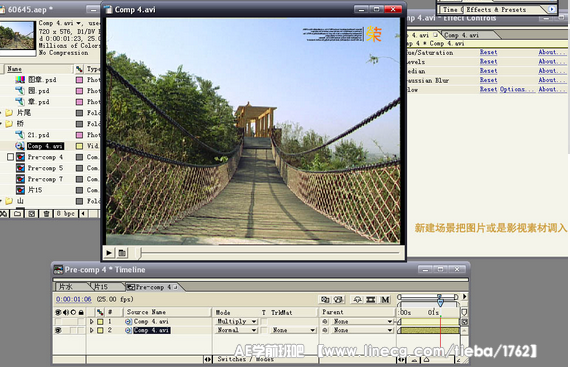Screen dimensions: 570x368
Task: Tick the checkbox beside Pre-comp 4
Action: pyautogui.click(x=11, y=157)
